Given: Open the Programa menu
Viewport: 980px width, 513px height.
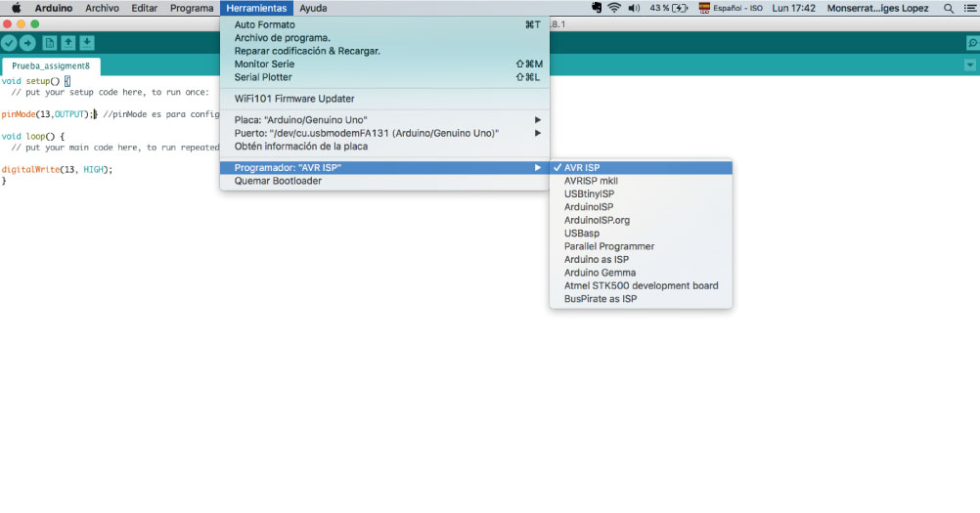Looking at the screenshot, I should (x=192, y=8).
